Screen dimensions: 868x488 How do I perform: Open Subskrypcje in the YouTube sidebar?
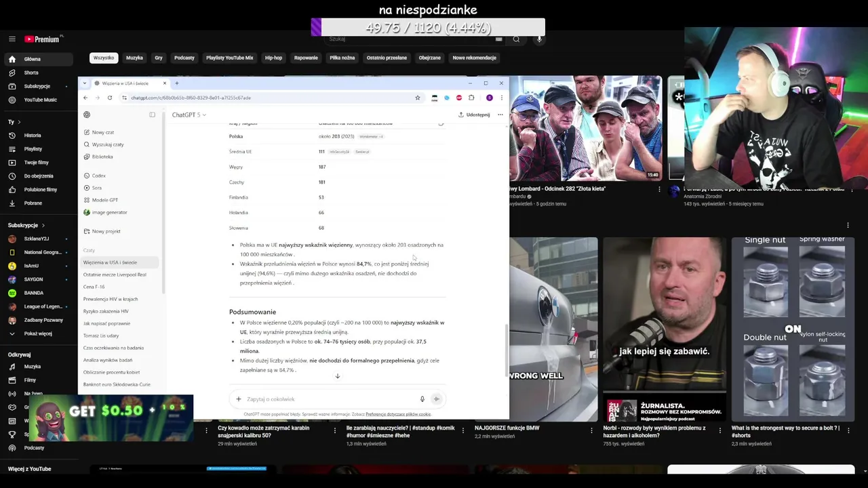point(37,86)
